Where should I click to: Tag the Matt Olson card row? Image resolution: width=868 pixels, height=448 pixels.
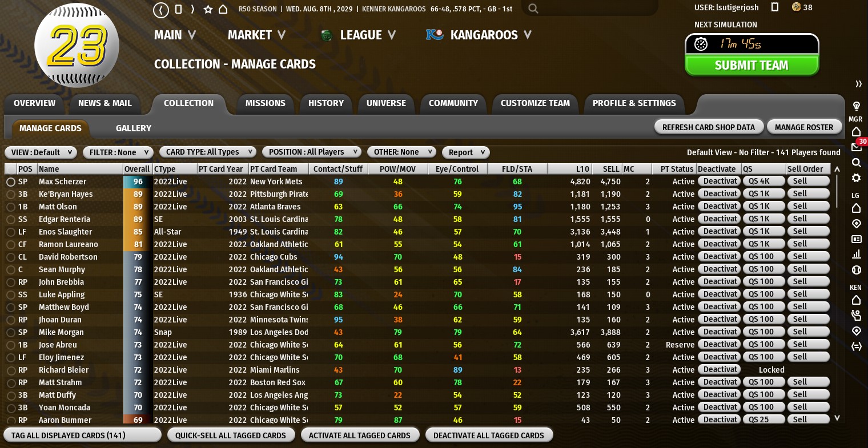[11, 207]
